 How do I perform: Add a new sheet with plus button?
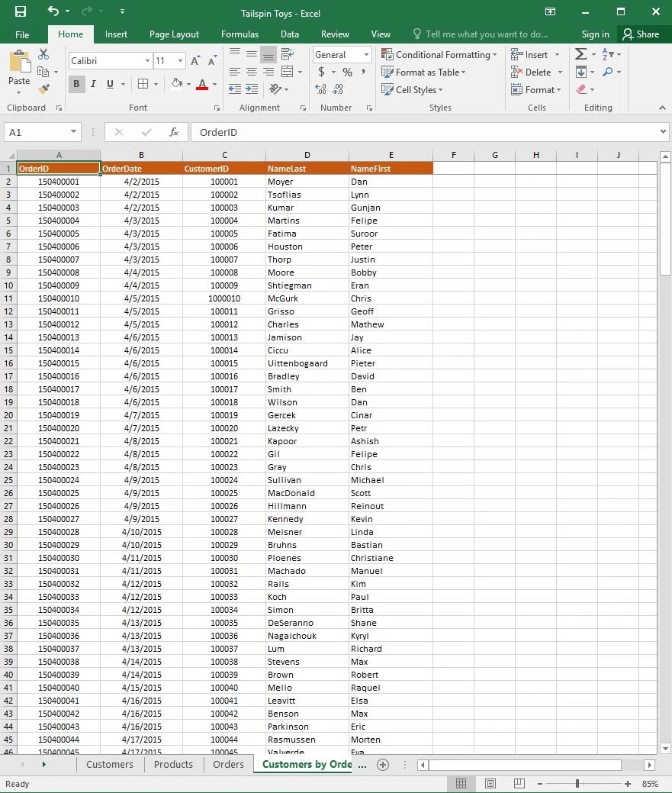click(383, 764)
